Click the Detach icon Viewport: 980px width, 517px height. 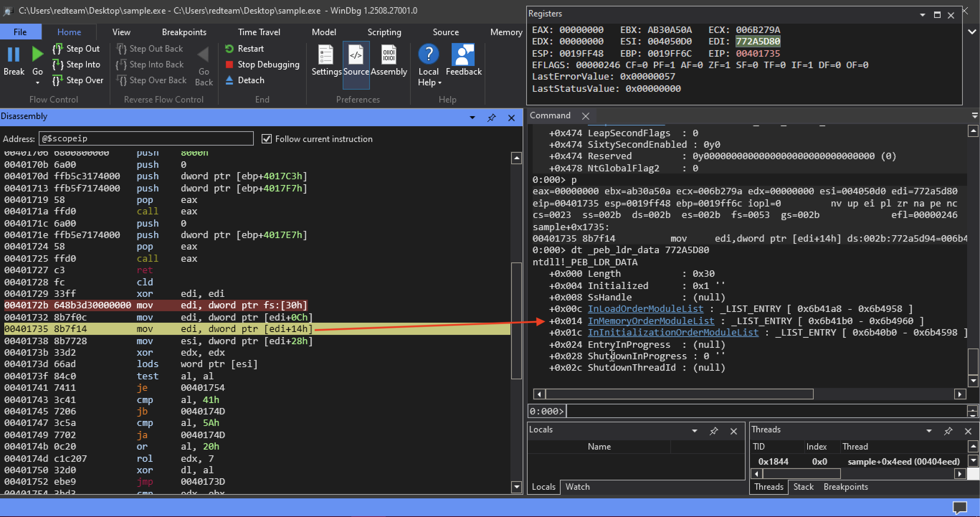tap(229, 80)
